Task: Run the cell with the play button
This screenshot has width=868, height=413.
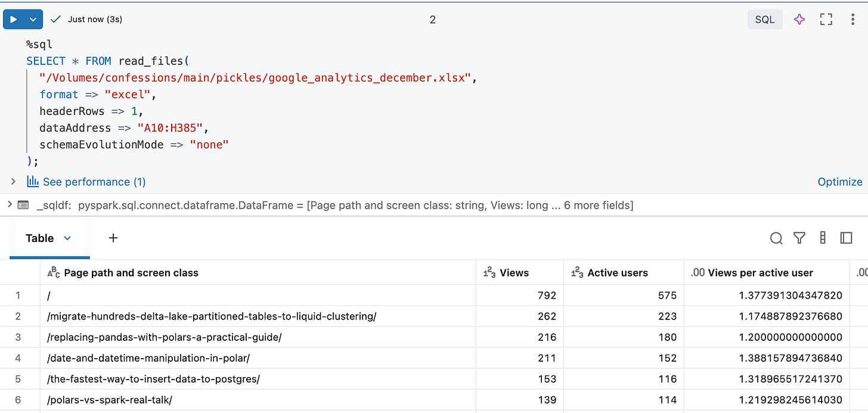Action: tap(13, 19)
